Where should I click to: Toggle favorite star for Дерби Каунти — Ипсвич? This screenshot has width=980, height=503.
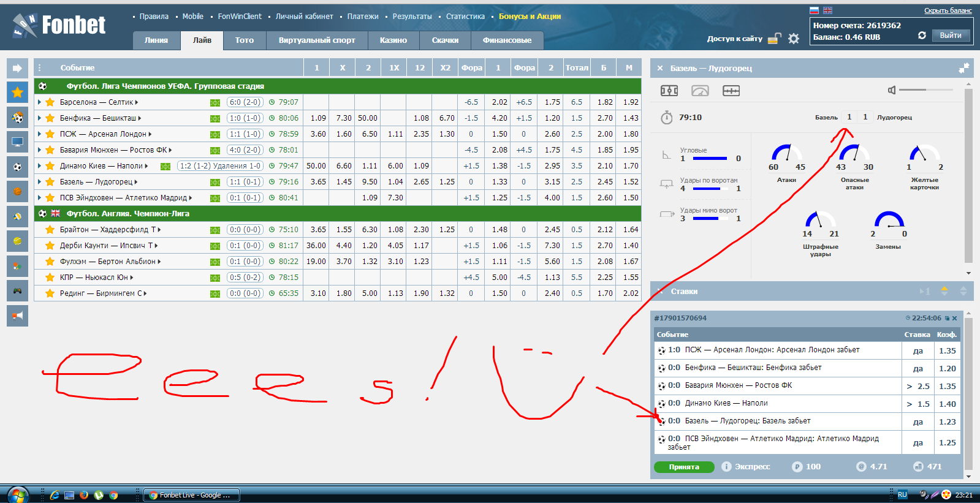tap(50, 246)
